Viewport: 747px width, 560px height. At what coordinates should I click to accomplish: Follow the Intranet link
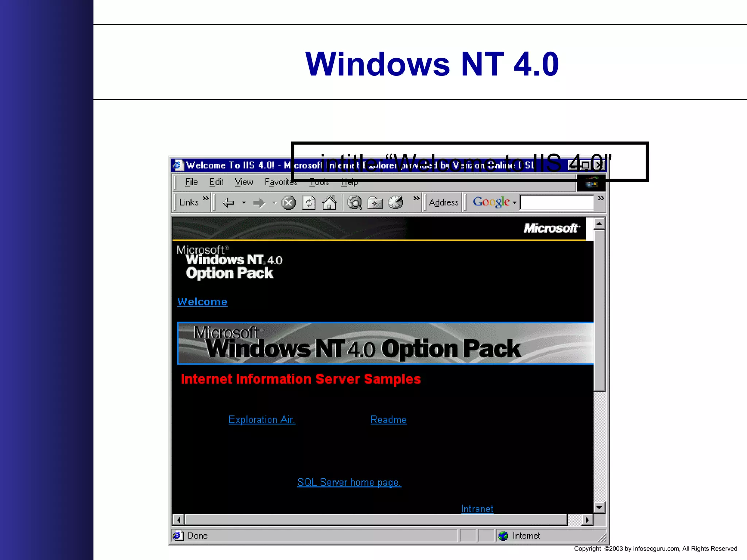(477, 509)
